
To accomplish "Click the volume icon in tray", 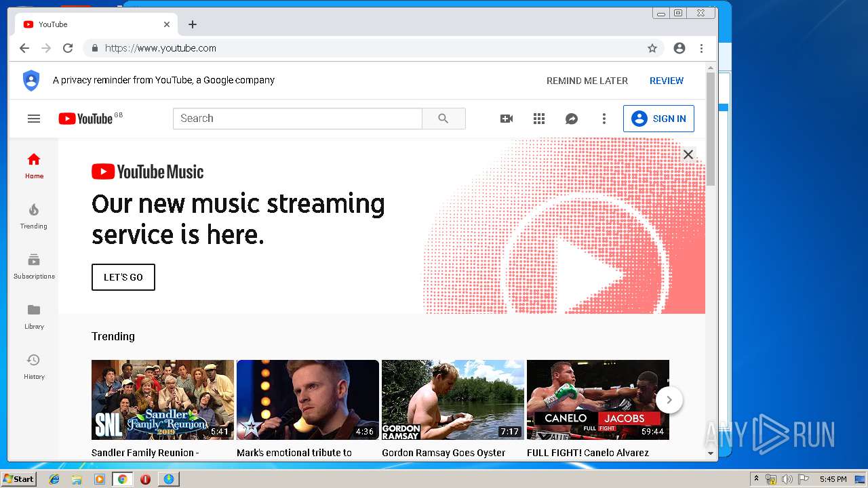I will pyautogui.click(x=787, y=479).
